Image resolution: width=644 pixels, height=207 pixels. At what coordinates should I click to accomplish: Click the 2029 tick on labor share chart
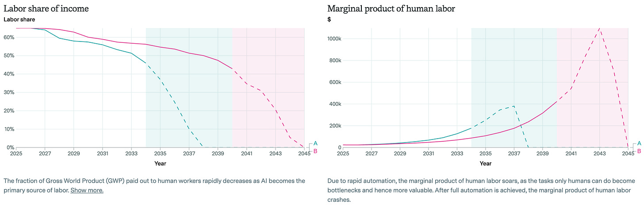pyautogui.click(x=73, y=154)
